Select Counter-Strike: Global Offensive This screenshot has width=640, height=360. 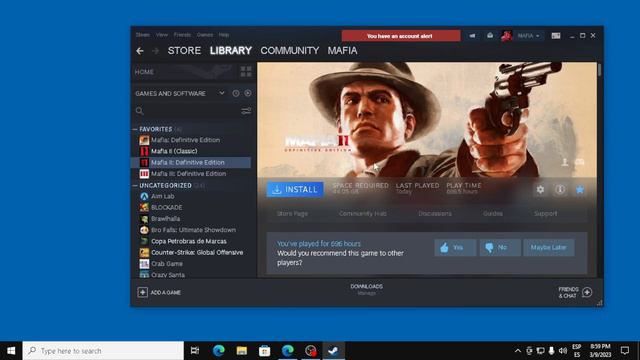tap(191, 253)
